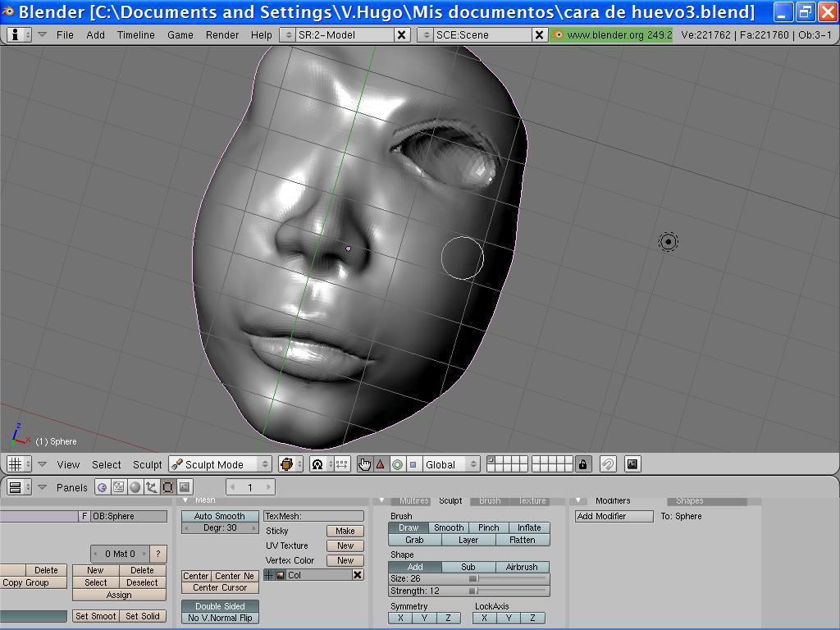
Task: Click the Add Modifier button
Action: 614,516
